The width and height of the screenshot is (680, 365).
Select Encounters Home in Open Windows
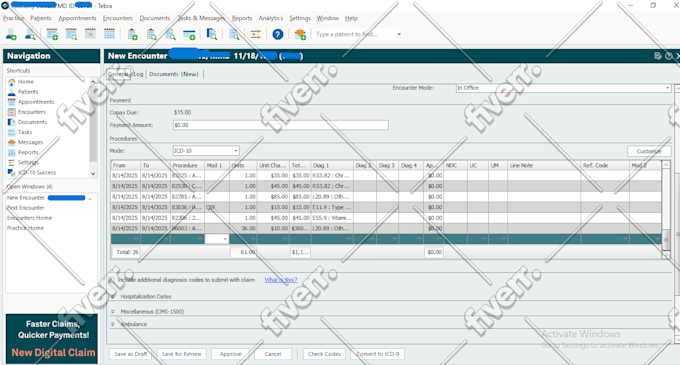pos(29,218)
